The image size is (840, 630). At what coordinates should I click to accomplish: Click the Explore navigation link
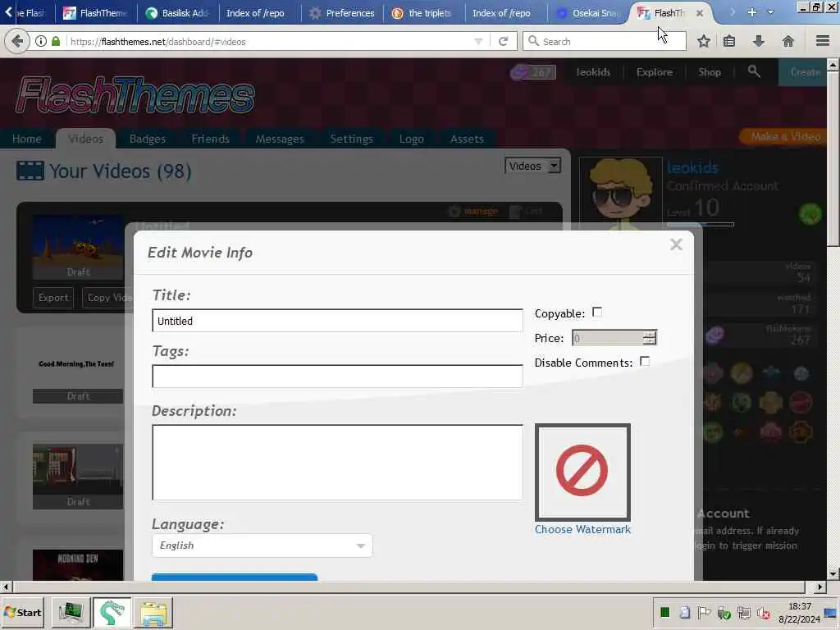pos(654,72)
